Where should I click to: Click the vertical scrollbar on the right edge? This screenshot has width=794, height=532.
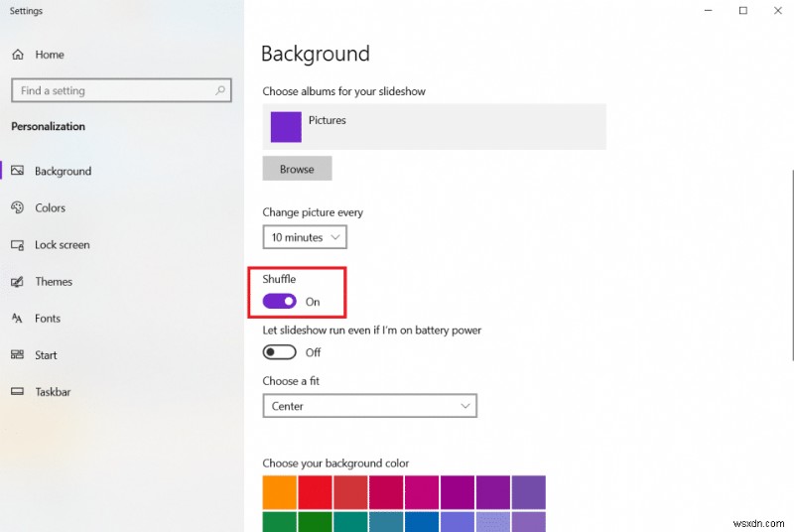pos(792,266)
